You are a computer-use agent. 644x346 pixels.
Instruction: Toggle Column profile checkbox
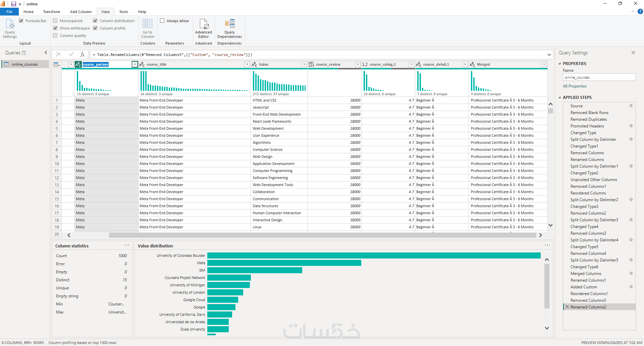[95, 28]
